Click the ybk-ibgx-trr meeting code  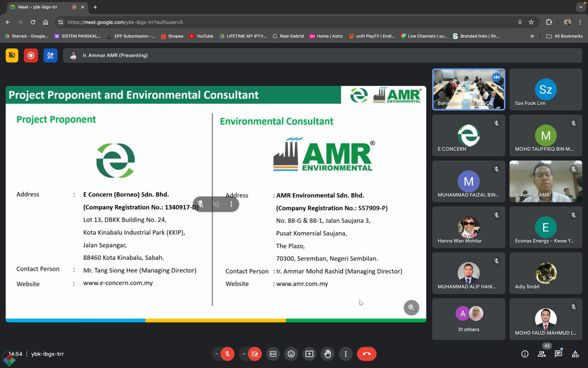click(47, 354)
